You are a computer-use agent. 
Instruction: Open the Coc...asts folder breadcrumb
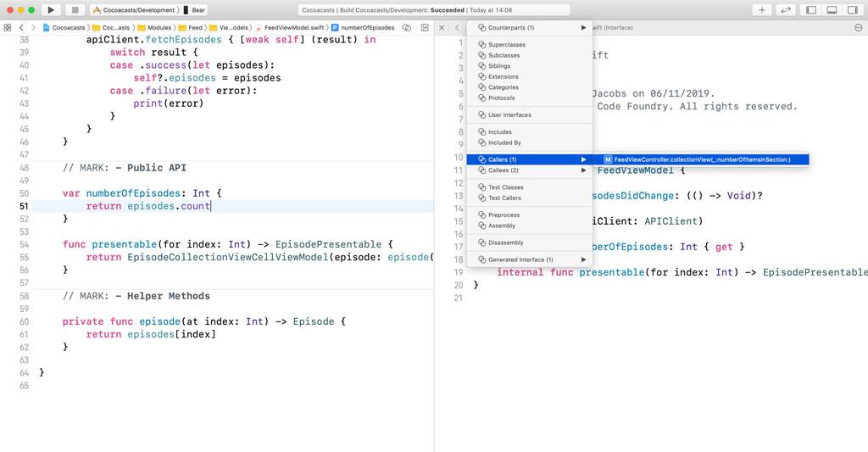pos(111,27)
